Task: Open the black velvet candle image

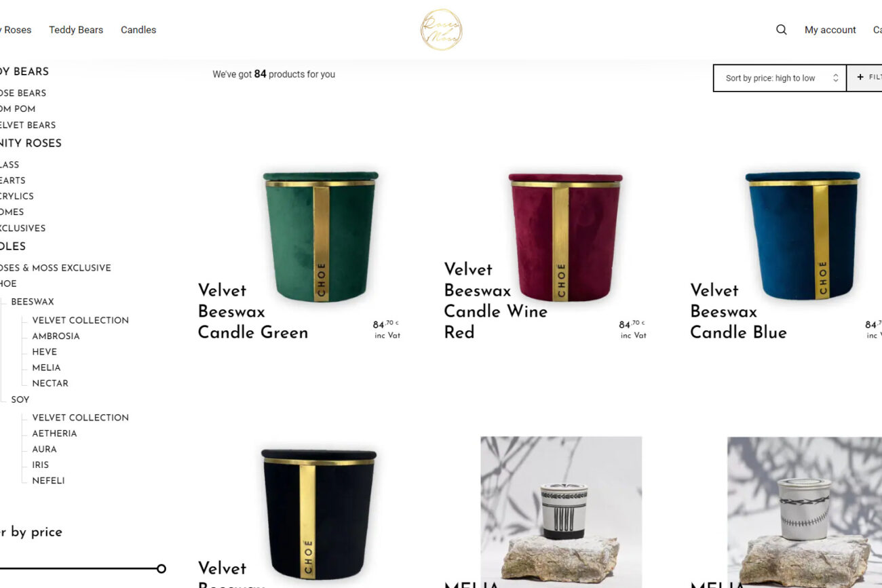Action: 319,513
